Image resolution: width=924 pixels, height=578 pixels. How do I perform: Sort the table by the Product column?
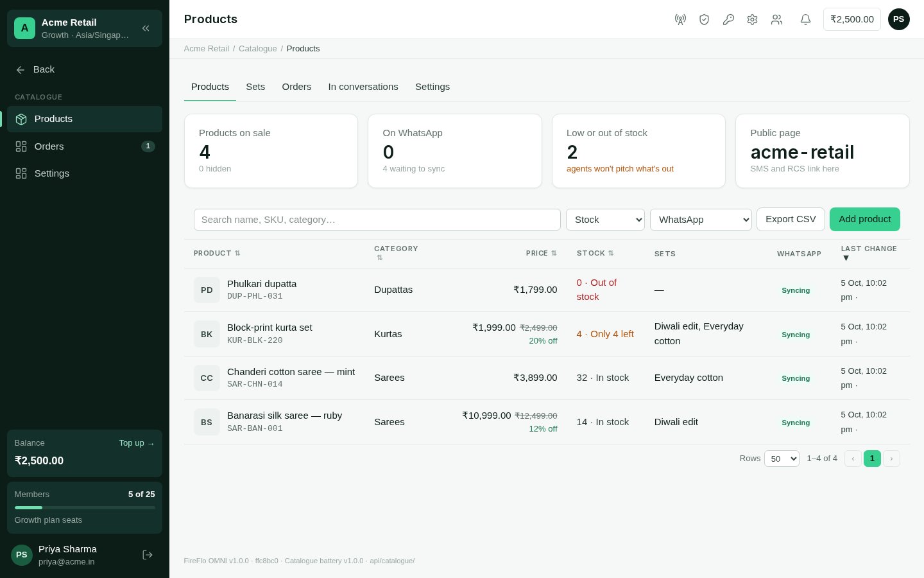[x=217, y=253]
